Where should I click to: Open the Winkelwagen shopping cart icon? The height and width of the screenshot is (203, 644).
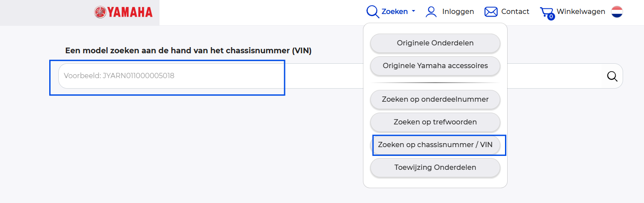point(546,11)
